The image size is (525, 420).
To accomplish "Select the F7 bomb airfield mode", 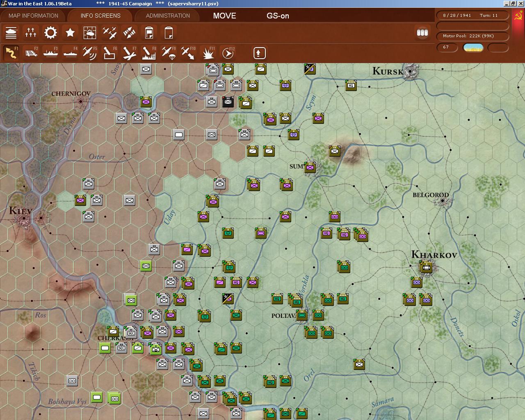I will click(x=129, y=53).
